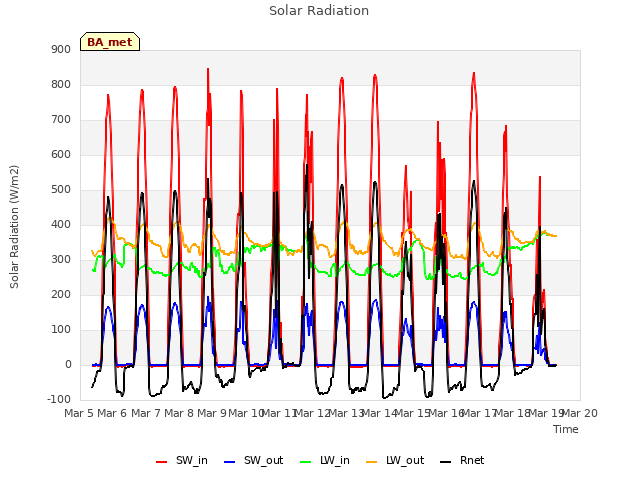Click the Mar 14 x-axis tick label
Image resolution: width=640 pixels, height=480 pixels.
click(380, 413)
